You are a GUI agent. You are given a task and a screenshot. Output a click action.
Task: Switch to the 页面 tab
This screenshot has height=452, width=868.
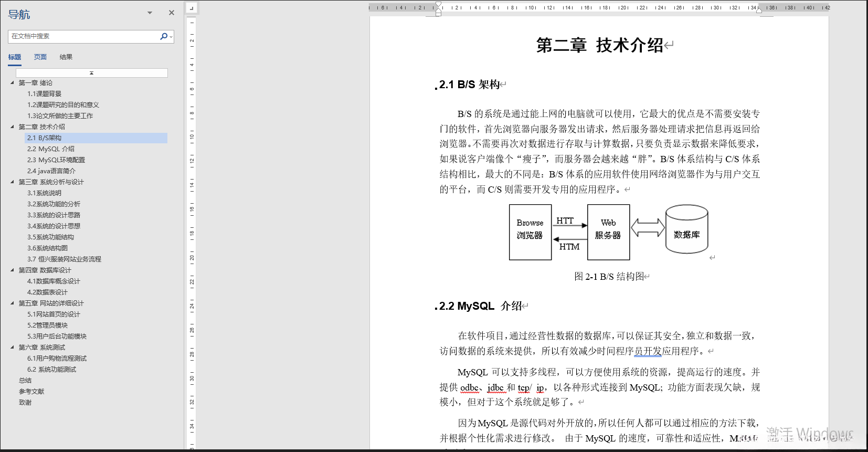[x=40, y=57]
